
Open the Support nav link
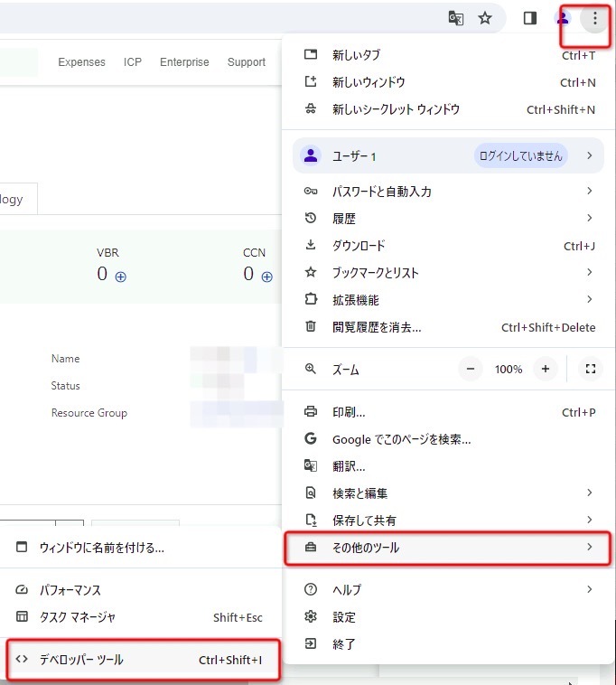(x=247, y=62)
